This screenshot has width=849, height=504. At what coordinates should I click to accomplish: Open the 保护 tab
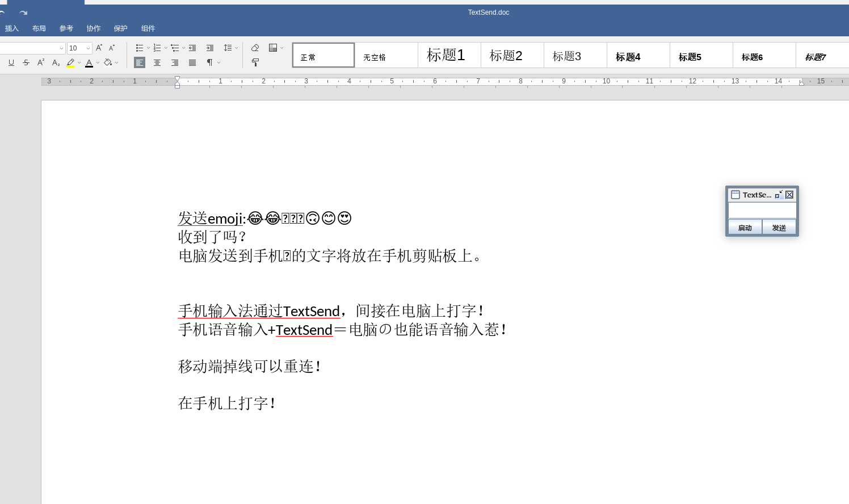121,28
